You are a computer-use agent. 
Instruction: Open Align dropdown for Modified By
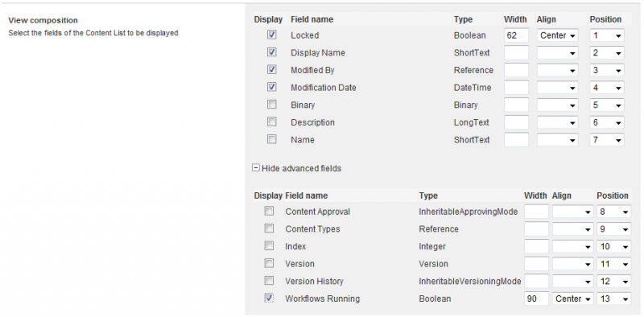[x=557, y=70]
